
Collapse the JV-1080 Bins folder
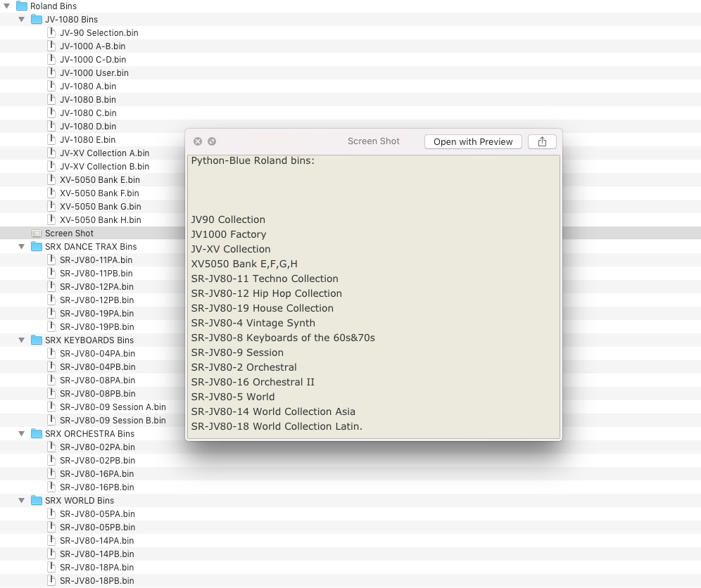[x=21, y=20]
